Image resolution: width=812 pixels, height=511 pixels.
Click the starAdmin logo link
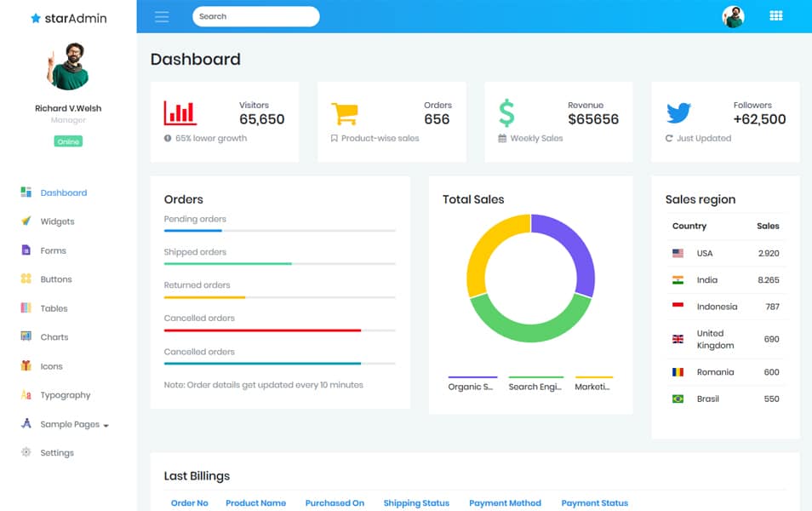(68, 18)
